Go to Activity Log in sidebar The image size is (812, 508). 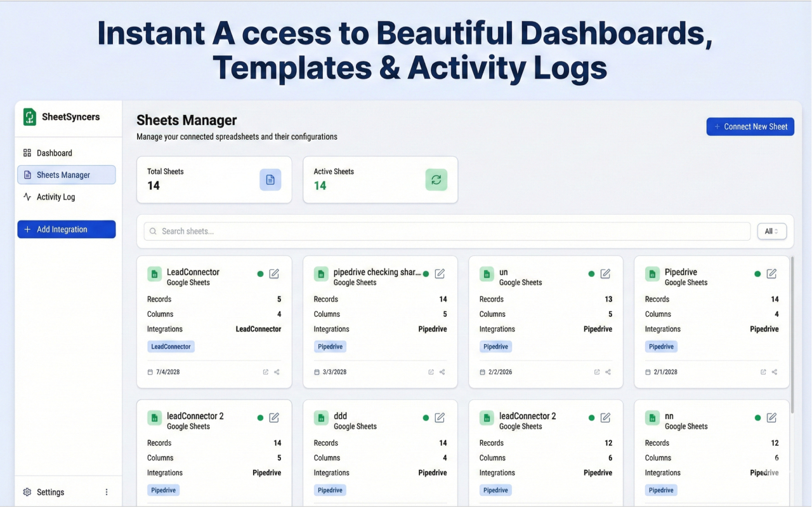[56, 197]
